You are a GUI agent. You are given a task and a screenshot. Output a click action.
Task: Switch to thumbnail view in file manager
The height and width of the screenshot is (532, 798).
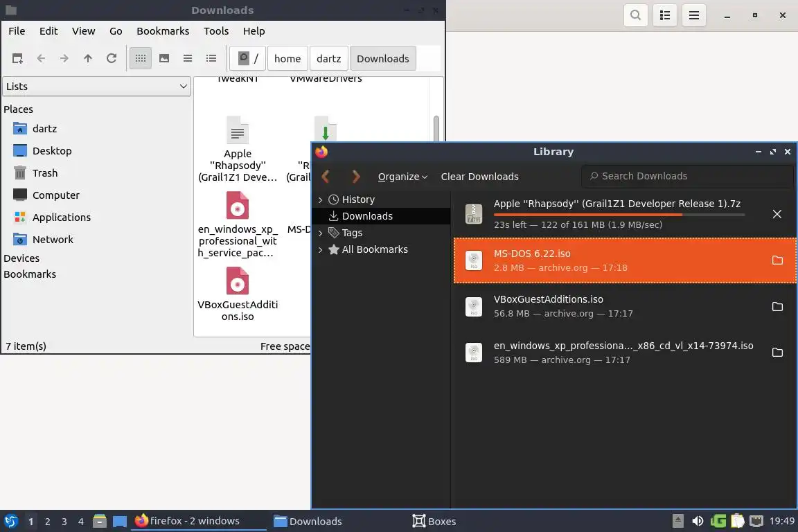pos(164,59)
